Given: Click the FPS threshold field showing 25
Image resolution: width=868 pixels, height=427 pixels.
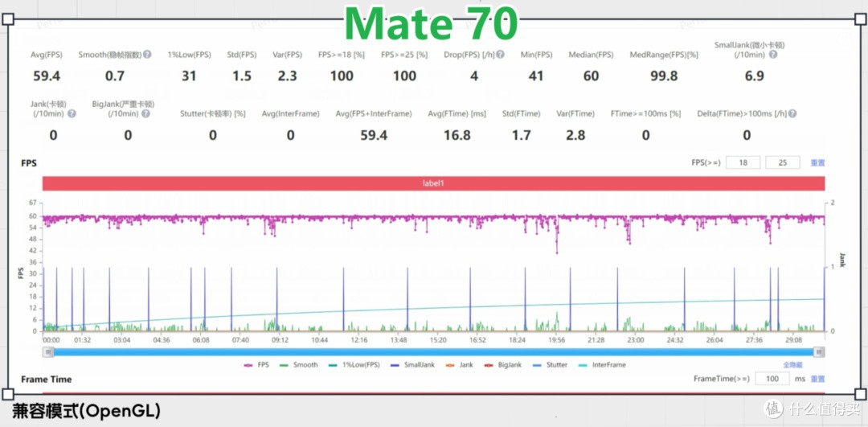Looking at the screenshot, I should pyautogui.click(x=783, y=162).
